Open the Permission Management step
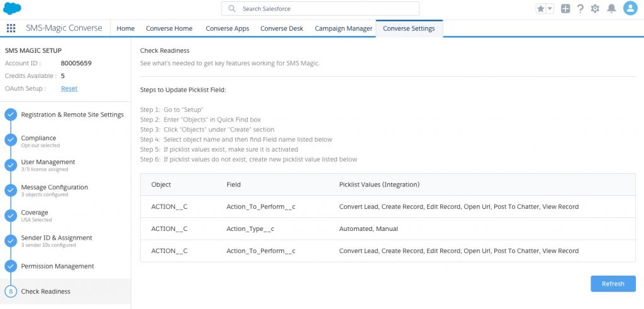The image size is (644, 309). point(57,266)
